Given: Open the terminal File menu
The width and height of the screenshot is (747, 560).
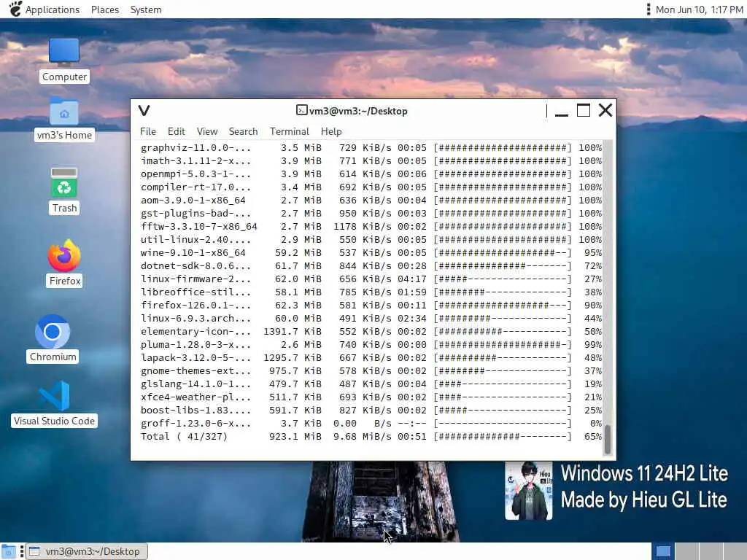Looking at the screenshot, I should tap(147, 131).
